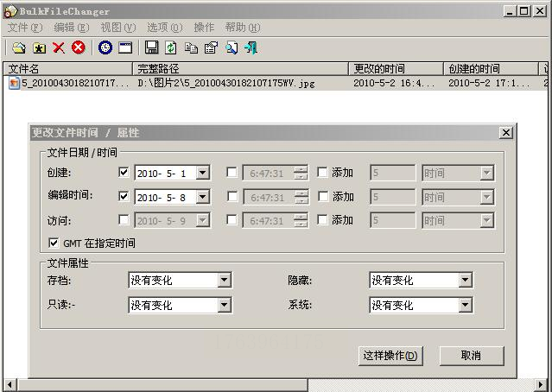The width and height of the screenshot is (552, 392).
Task: Open change time/attributes clock icon
Action: click(105, 47)
